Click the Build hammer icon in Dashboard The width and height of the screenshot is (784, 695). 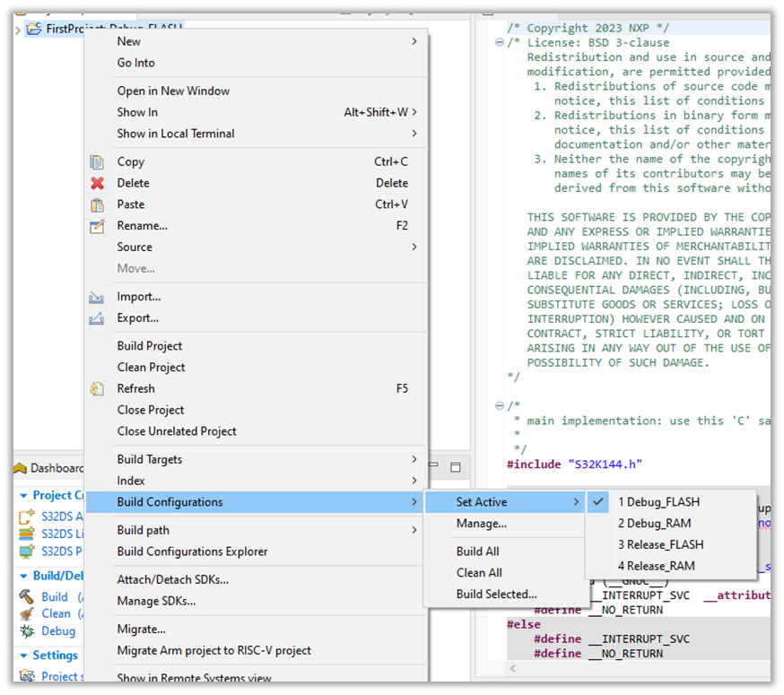(26, 596)
